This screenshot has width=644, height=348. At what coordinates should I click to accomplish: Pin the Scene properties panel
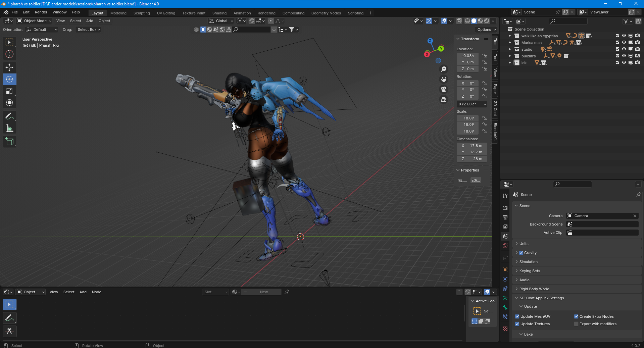(x=638, y=195)
